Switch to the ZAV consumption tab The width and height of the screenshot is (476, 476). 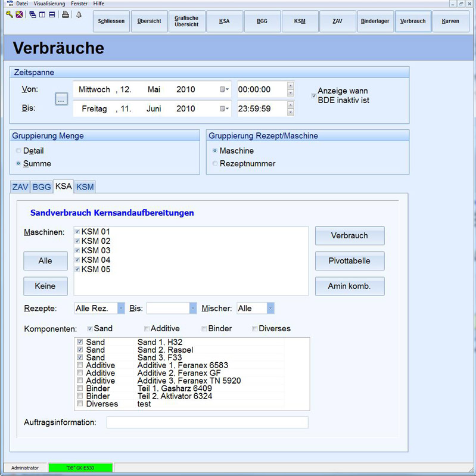20,186
